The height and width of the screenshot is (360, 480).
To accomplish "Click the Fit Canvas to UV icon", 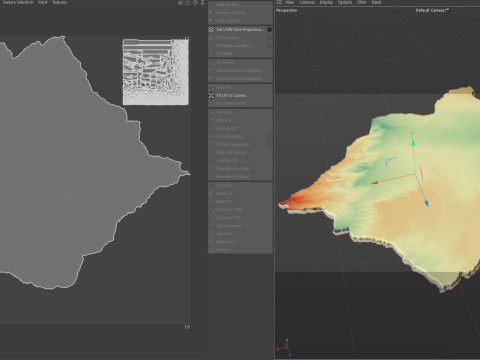I will pos(211,104).
